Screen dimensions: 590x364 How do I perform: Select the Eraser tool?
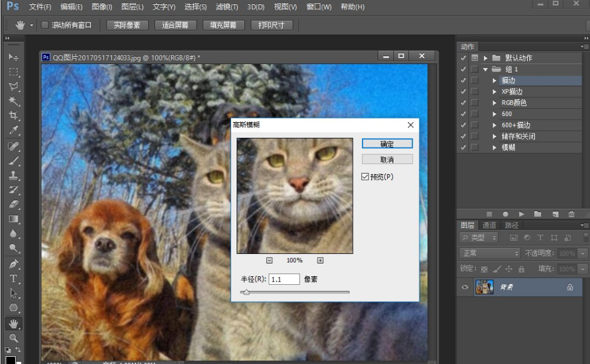coord(13,204)
